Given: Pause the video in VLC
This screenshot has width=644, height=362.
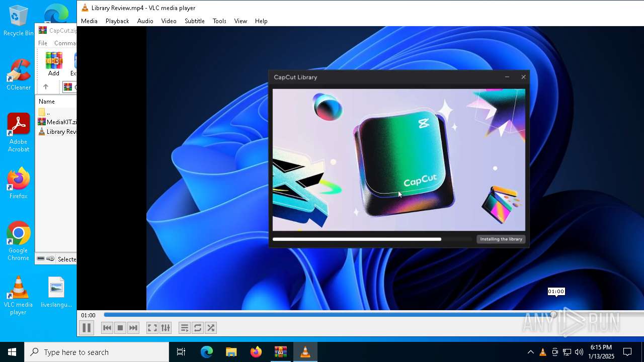Looking at the screenshot, I should click(87, 328).
